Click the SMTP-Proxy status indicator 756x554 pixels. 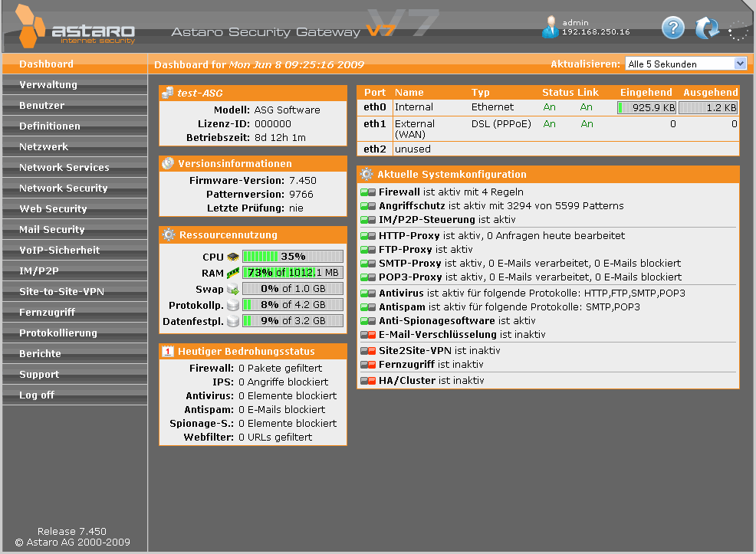368,264
